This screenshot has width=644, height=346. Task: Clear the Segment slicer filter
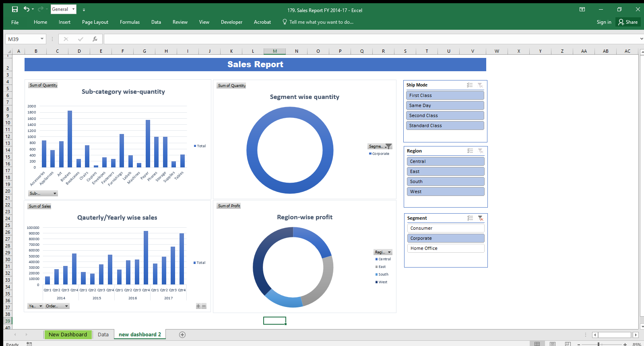click(480, 218)
